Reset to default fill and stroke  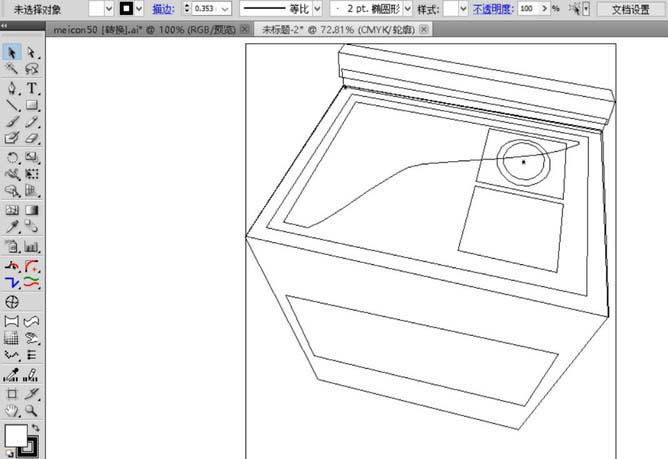pyautogui.click(x=9, y=453)
